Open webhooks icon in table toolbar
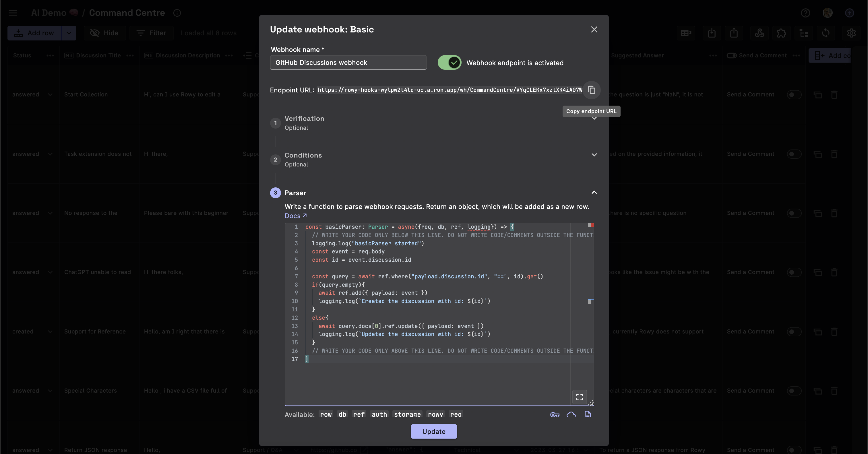This screenshot has width=868, height=454. point(759,33)
